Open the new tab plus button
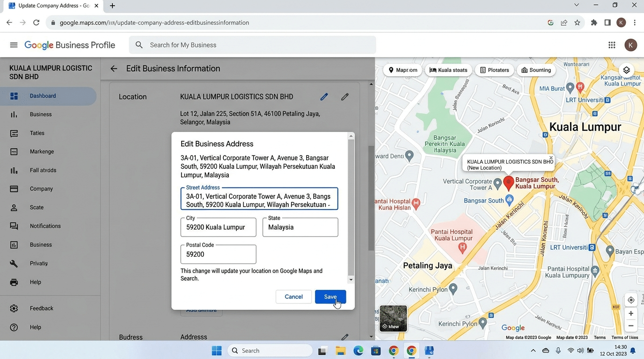The height and width of the screenshot is (359, 644). [x=112, y=6]
